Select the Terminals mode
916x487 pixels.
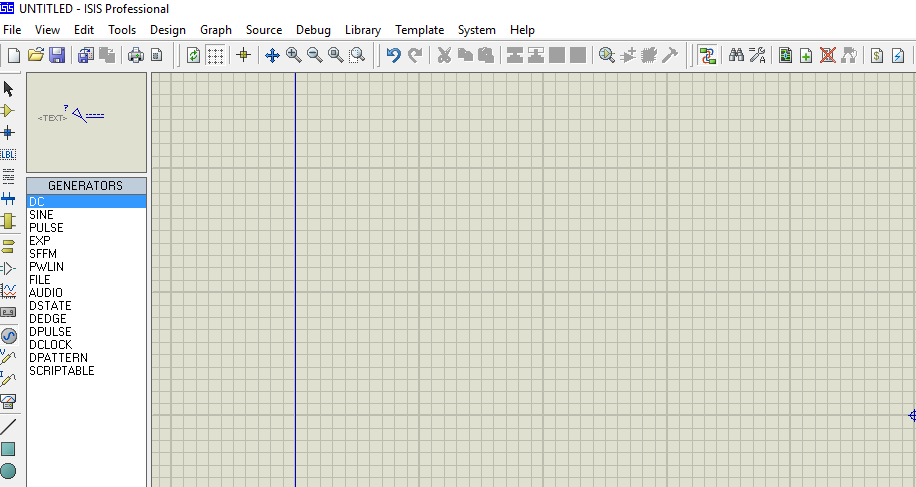8,246
